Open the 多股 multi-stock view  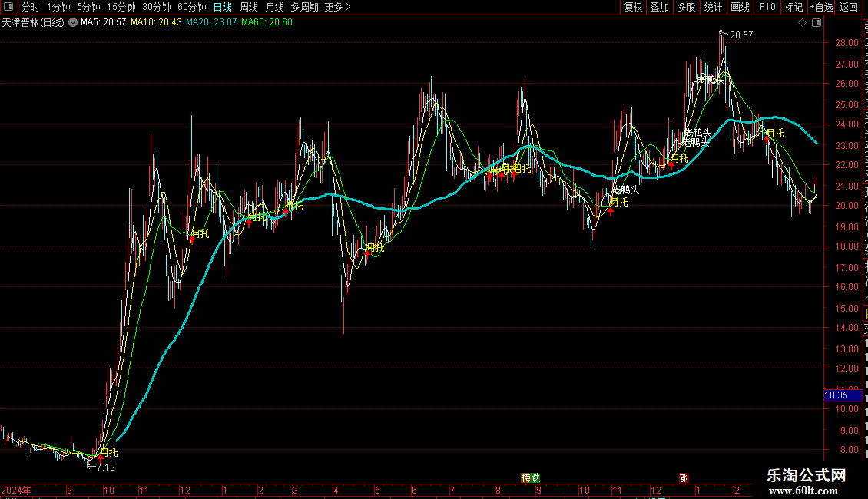tap(686, 7)
